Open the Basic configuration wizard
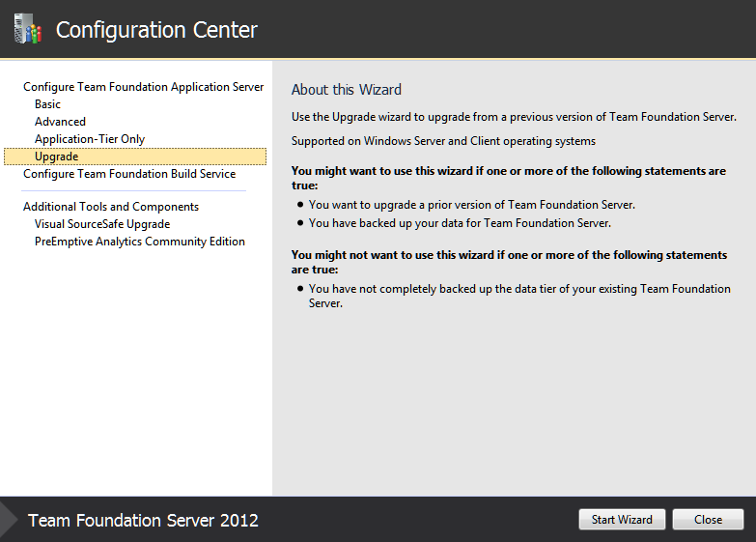 click(x=47, y=104)
